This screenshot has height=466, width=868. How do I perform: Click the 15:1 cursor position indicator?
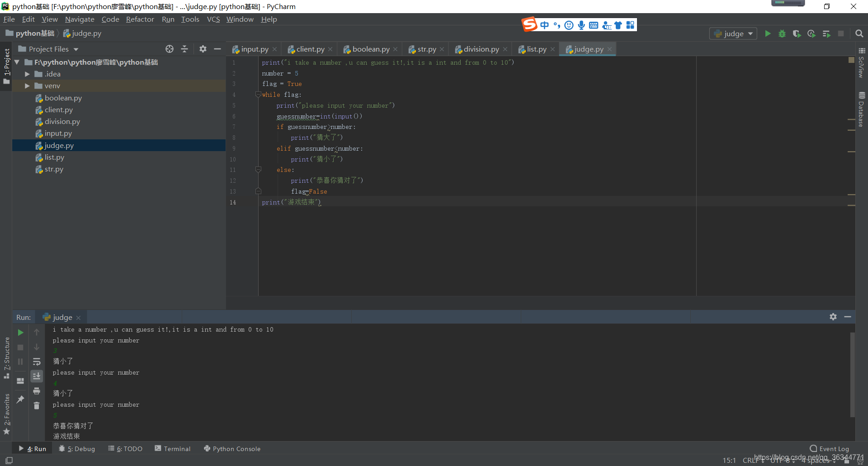[x=729, y=460]
